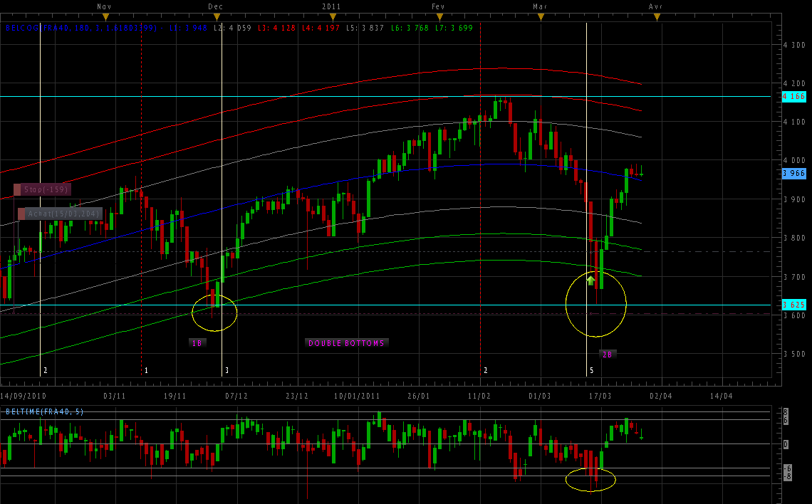812x504 pixels.
Task: Select the DOUBLE BOTTOMS text annotation
Action: coord(346,343)
